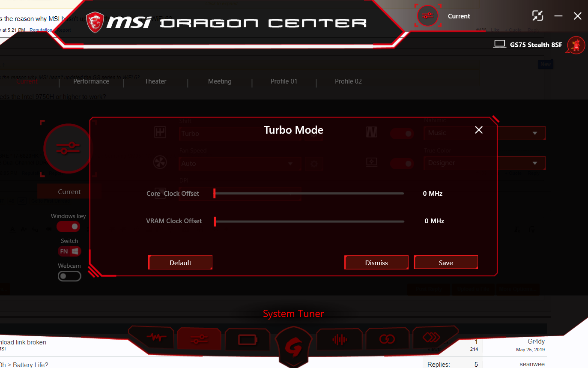588x368 pixels.
Task: Click the VRAM Clock Offset 0 MHz value
Action: tap(434, 221)
